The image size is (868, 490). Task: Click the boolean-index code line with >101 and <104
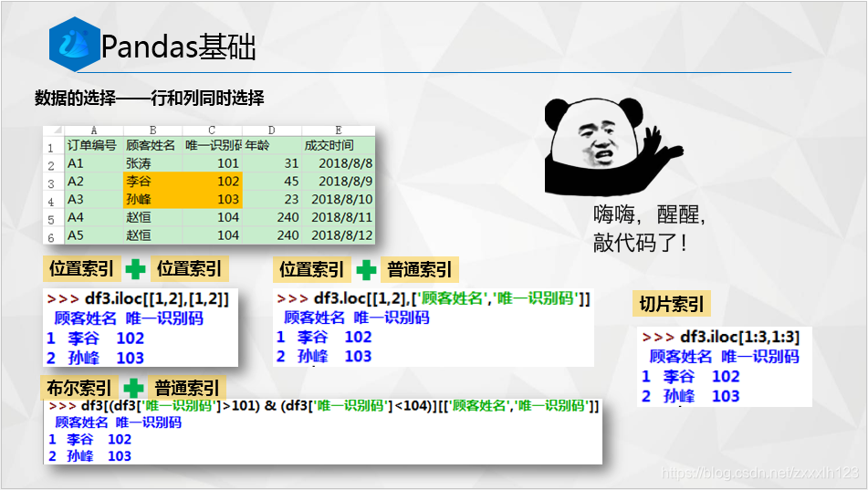[x=324, y=406]
